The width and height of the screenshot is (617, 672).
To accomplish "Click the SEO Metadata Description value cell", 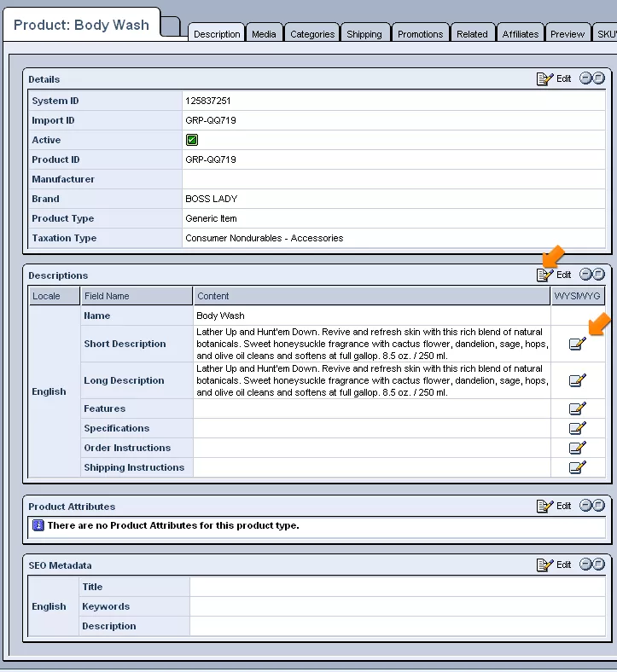I will pyautogui.click(x=398, y=626).
